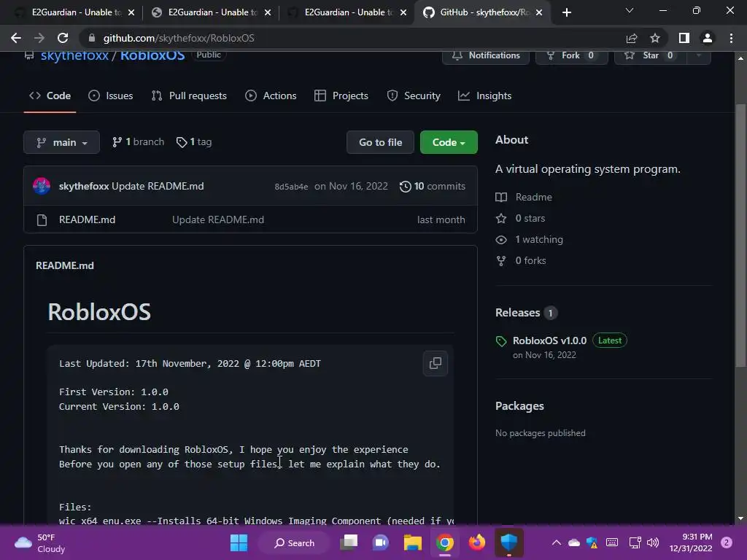This screenshot has height=560, width=747.
Task: Open RobloxOS v1.0.0 release
Action: pos(549,341)
